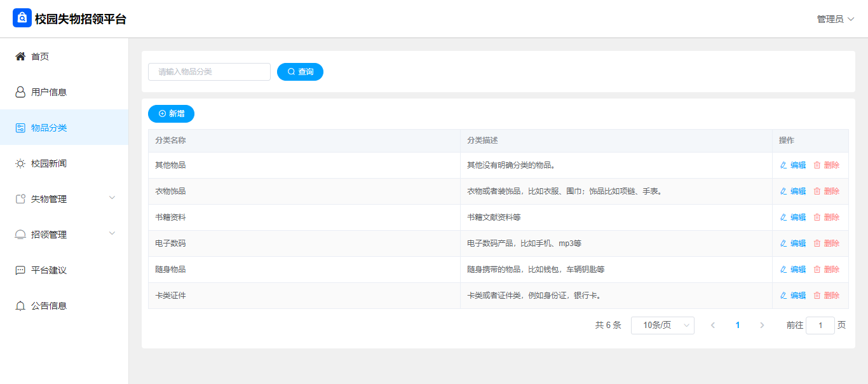Expand the 失物管理 submenu
This screenshot has height=384, width=868.
point(112,198)
